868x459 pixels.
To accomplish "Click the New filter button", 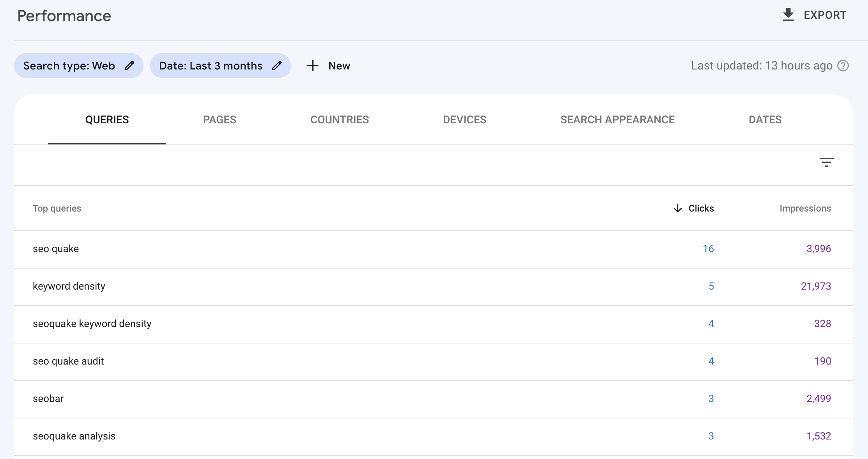I will 339,66.
